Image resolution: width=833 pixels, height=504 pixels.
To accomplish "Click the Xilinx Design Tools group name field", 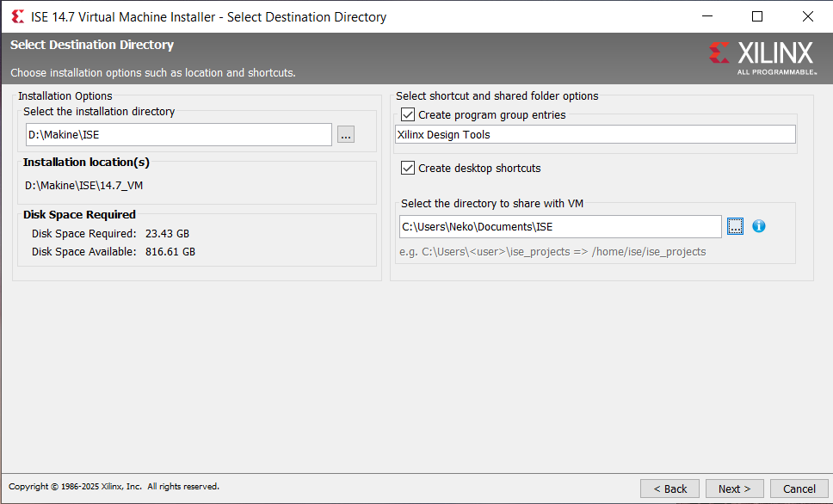I will (595, 134).
